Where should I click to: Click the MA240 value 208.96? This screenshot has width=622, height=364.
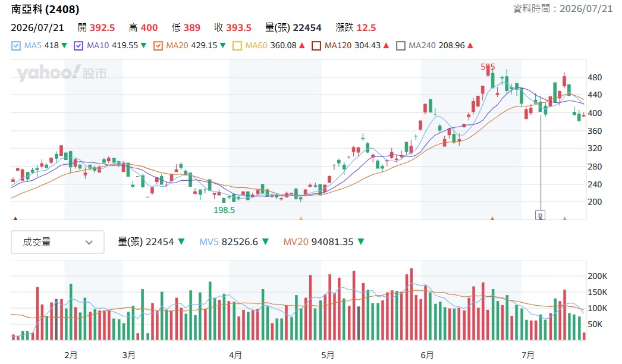(451, 45)
